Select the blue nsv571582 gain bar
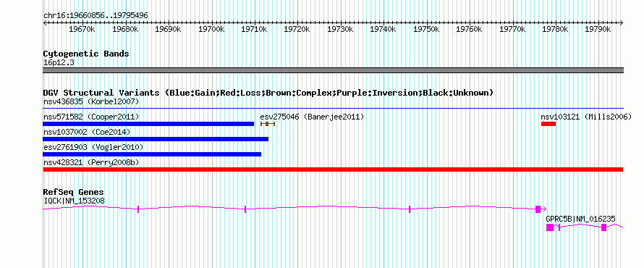Image resolution: width=644 pixels, height=268 pixels. tap(148, 124)
